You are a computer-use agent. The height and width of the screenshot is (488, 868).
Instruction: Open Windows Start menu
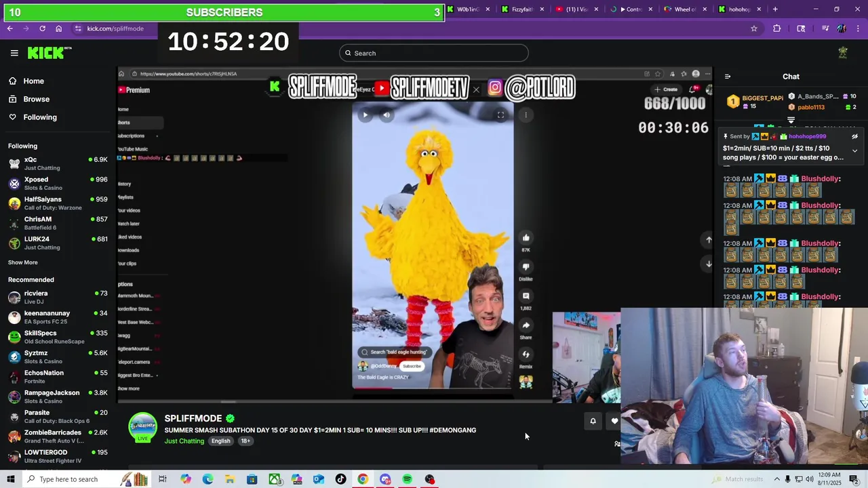click(10, 479)
